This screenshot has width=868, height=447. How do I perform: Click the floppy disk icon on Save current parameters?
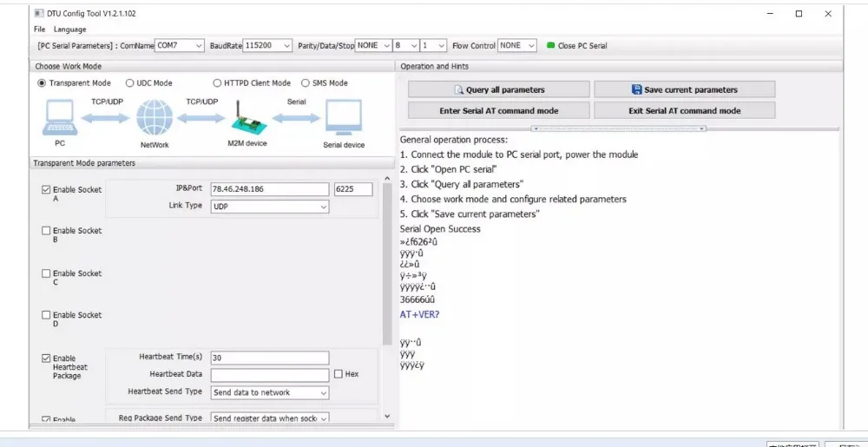click(x=636, y=89)
